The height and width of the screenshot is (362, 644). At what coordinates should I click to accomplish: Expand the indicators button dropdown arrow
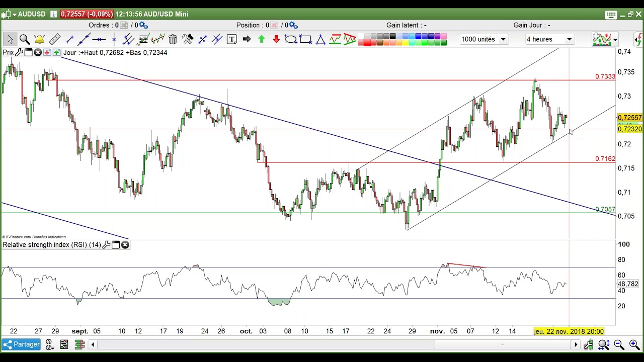[x=615, y=39]
